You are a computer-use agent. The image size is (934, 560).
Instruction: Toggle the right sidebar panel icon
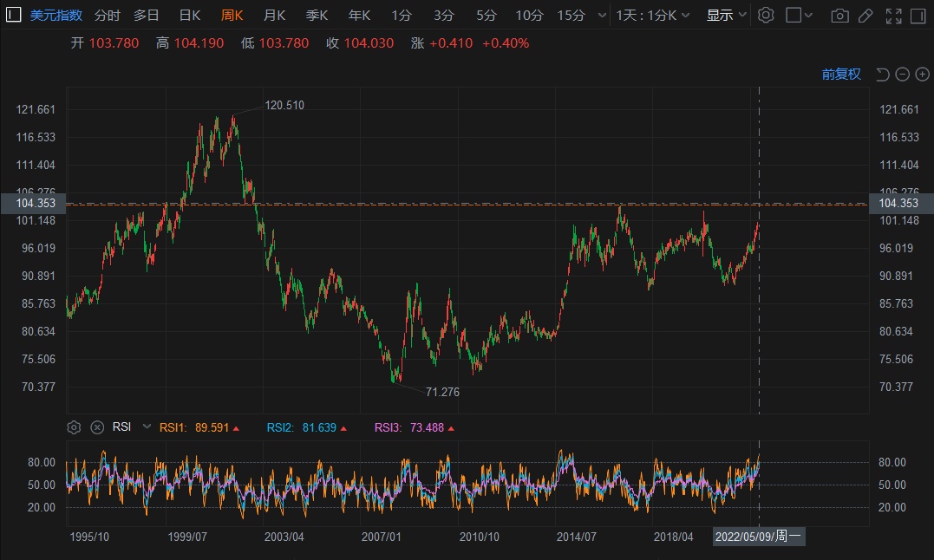coord(918,16)
